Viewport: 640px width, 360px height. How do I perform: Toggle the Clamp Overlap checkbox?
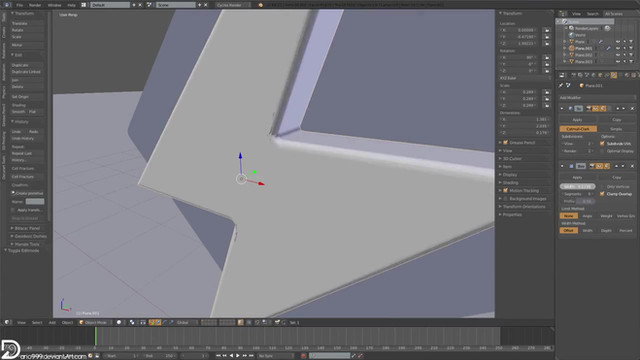(x=602, y=194)
